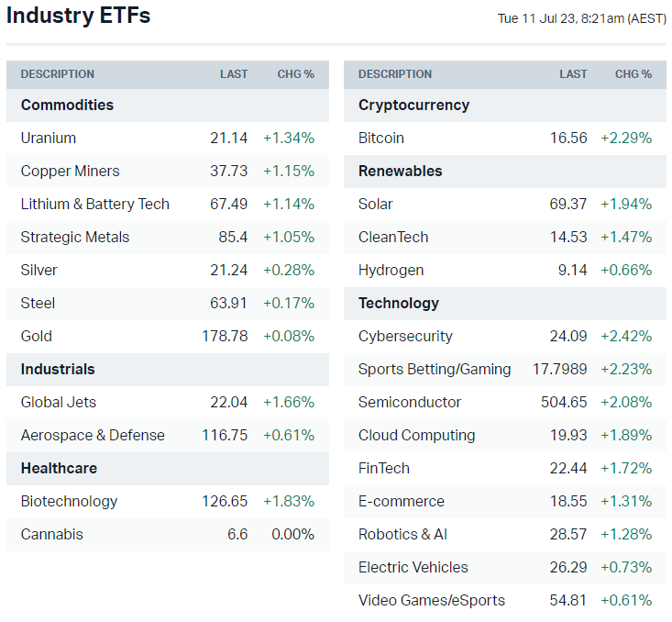Click the Commodities category heading

(x=67, y=105)
